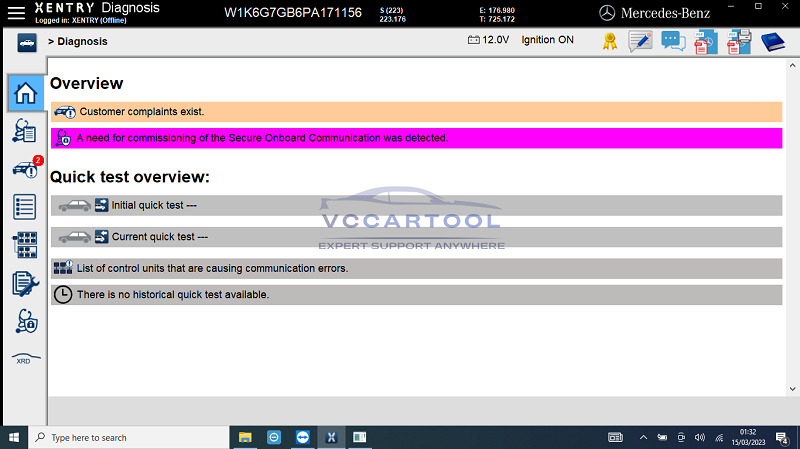The width and height of the screenshot is (800, 449).
Task: Open the XENTRY hamburger menu
Action: (x=16, y=13)
